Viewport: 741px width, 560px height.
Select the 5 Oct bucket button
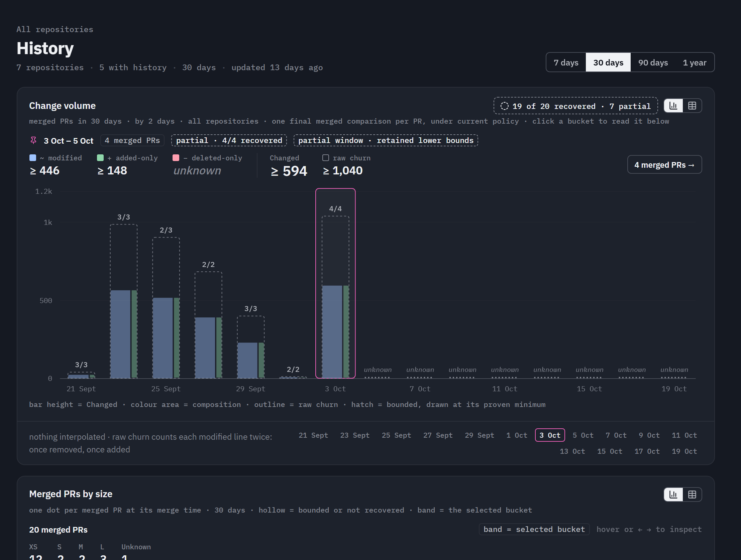(583, 435)
